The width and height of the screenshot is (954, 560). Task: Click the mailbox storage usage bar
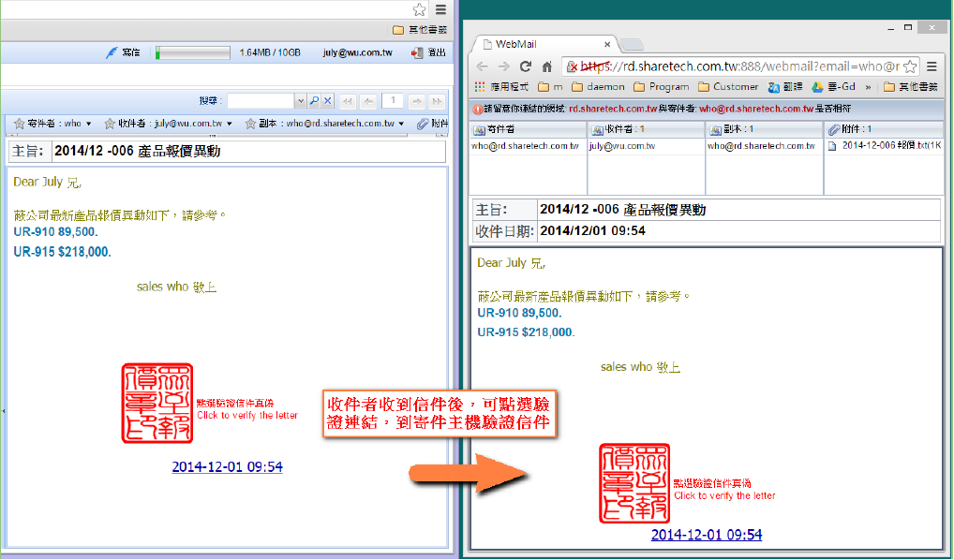(x=192, y=52)
